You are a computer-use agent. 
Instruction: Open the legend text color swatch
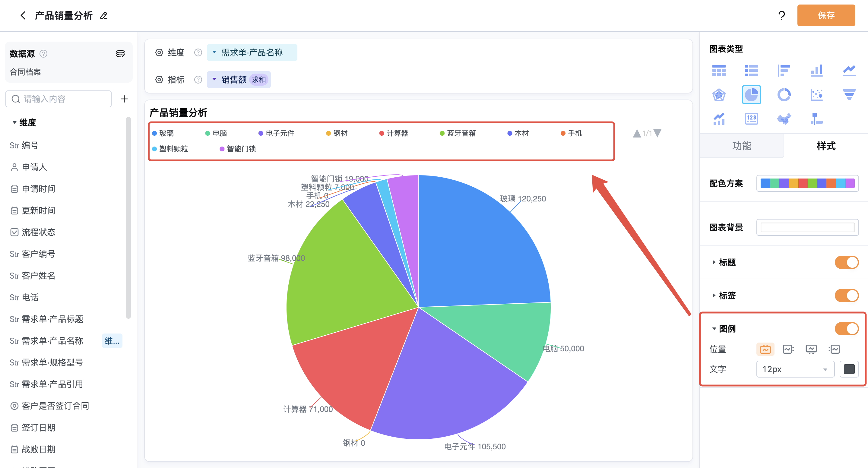coord(849,369)
